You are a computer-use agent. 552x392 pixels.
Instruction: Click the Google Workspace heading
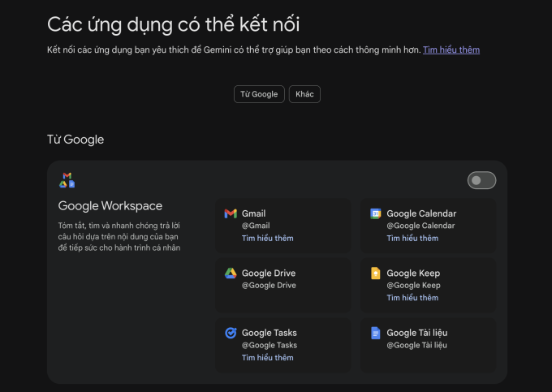[x=110, y=206]
